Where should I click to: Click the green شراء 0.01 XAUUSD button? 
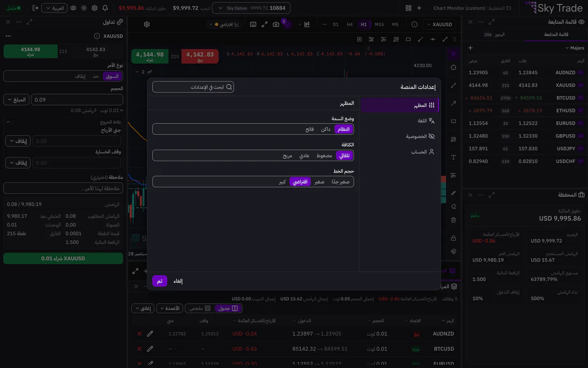(x=63, y=259)
